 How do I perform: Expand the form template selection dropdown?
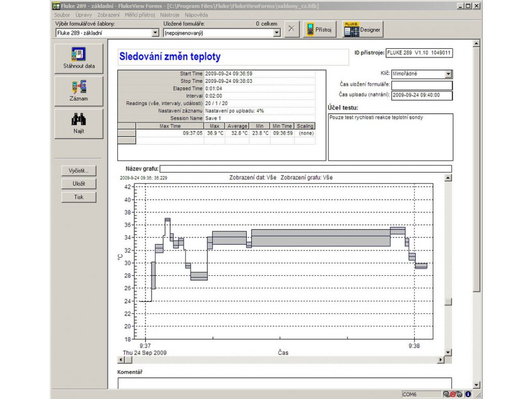[x=155, y=33]
